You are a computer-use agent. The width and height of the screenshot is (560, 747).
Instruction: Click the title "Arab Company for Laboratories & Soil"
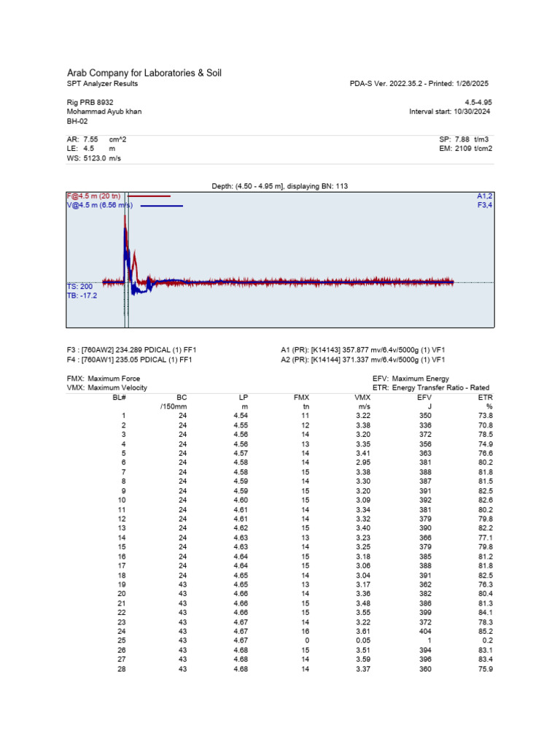(x=144, y=73)
